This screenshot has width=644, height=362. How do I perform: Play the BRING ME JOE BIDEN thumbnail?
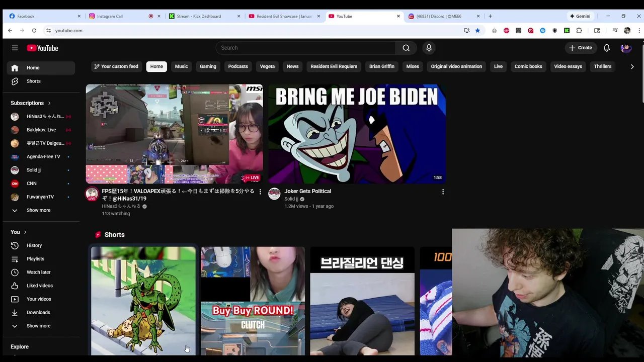pos(357,134)
